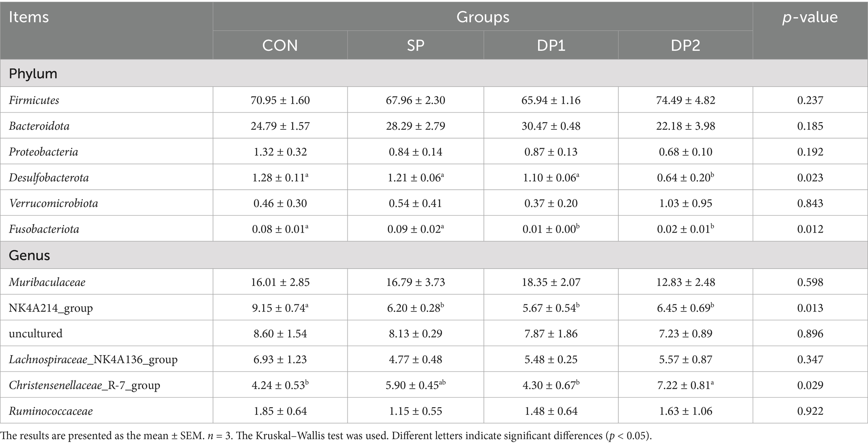Click Firmicutes CON value 70.95 ± 1.60
868x445 pixels.
tap(280, 100)
